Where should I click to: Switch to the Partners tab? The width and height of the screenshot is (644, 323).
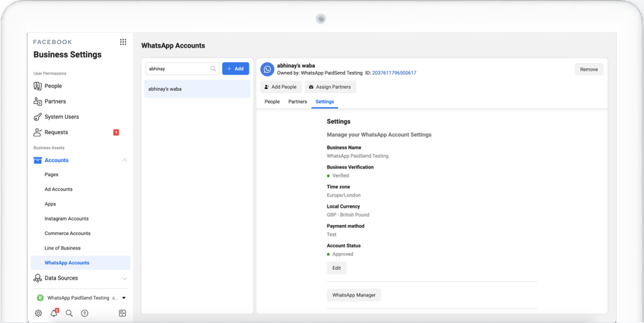pos(298,101)
